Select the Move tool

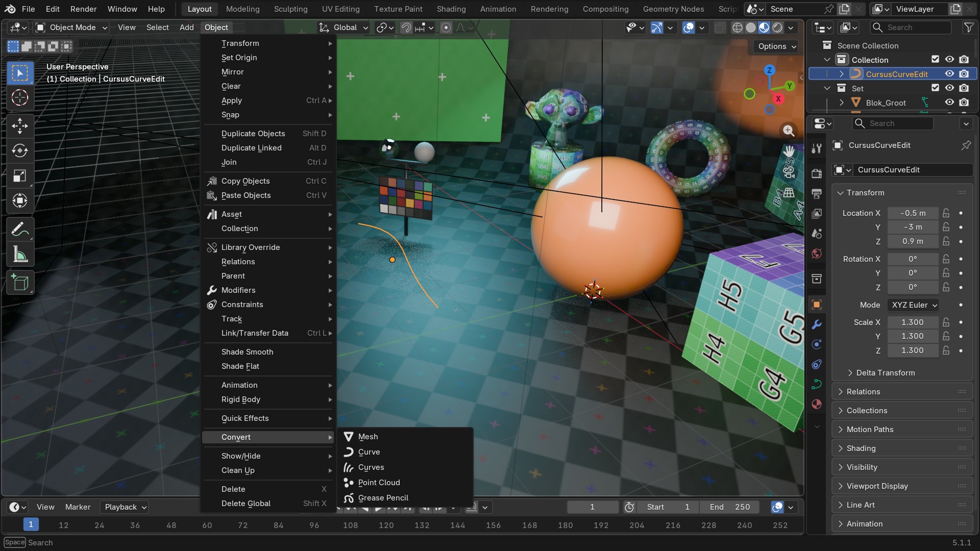tap(20, 126)
